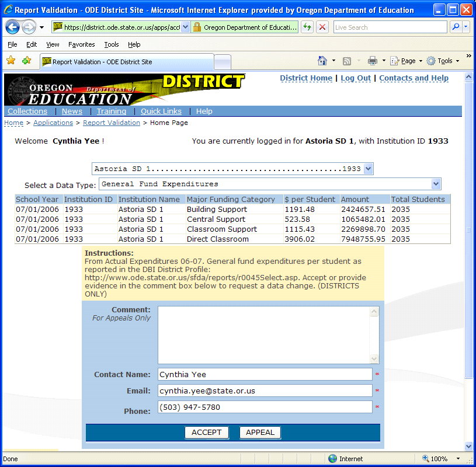
Task: Click inside the Comment text area
Action: [263, 335]
